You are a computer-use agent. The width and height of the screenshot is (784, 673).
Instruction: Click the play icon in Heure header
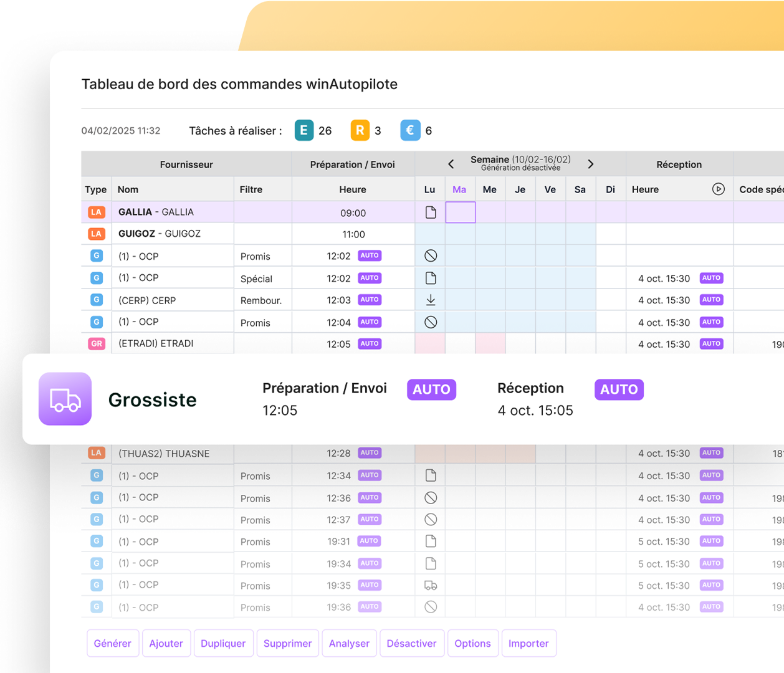pos(718,189)
